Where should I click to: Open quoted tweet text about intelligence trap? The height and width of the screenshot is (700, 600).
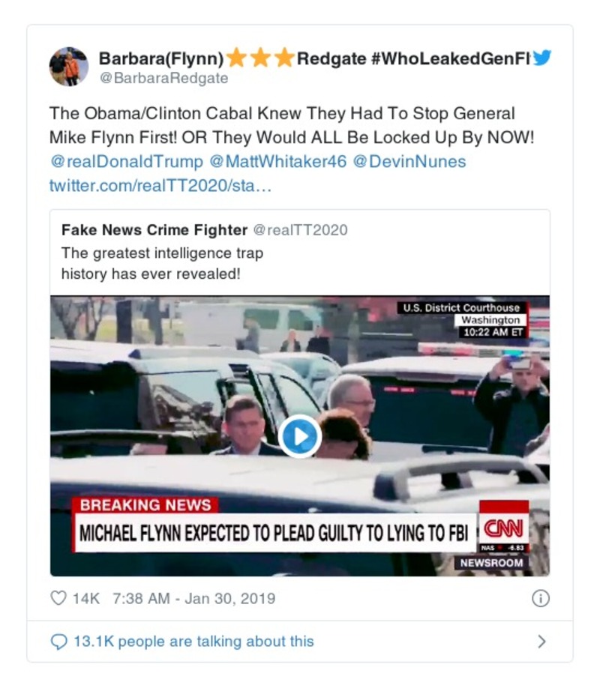point(162,264)
